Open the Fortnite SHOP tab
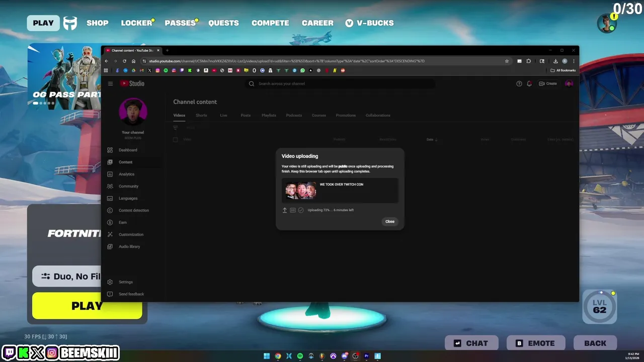644x362 pixels. [97, 23]
